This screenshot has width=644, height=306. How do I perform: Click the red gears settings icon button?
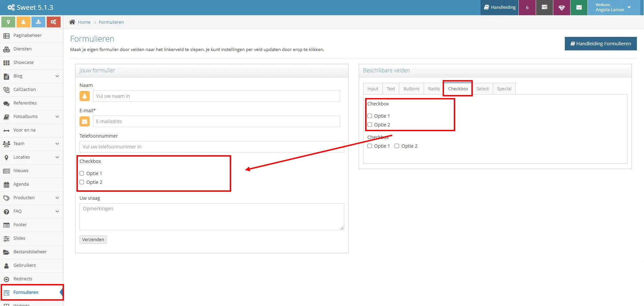[53, 22]
